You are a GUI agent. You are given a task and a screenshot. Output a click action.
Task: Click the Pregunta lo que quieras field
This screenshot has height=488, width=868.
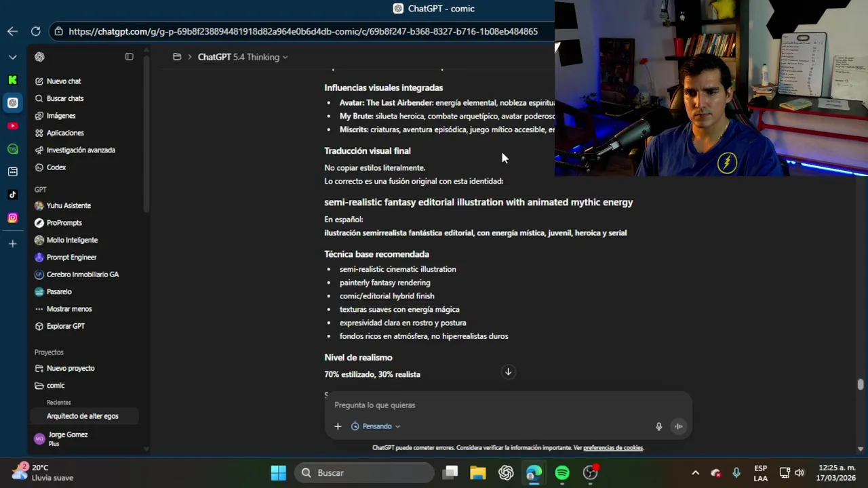coord(509,405)
